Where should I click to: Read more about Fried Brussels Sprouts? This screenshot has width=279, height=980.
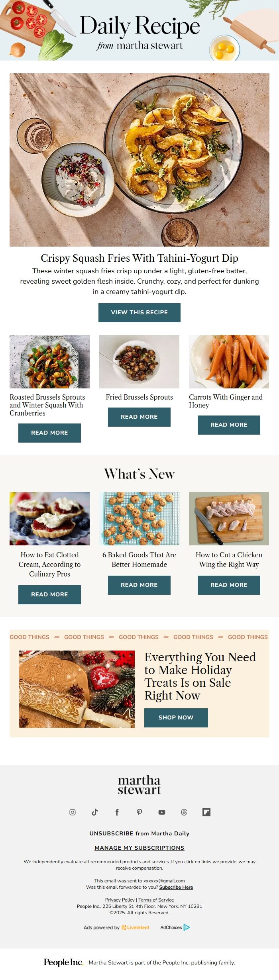click(139, 417)
